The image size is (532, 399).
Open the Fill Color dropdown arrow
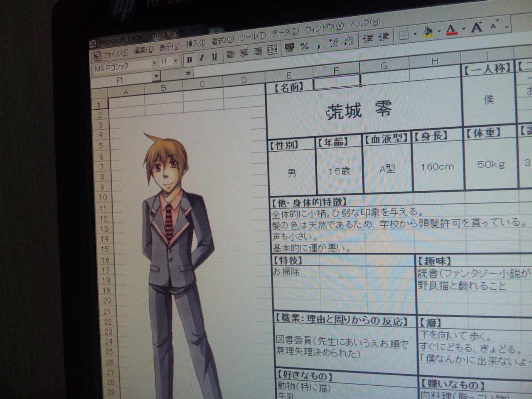[439, 31]
